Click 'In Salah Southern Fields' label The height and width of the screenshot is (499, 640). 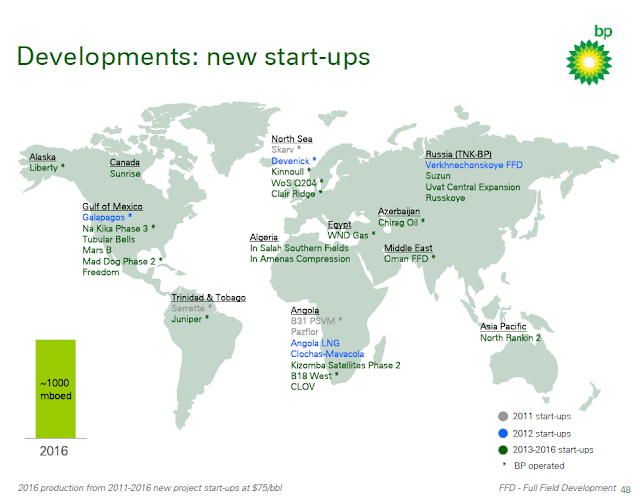(299, 248)
